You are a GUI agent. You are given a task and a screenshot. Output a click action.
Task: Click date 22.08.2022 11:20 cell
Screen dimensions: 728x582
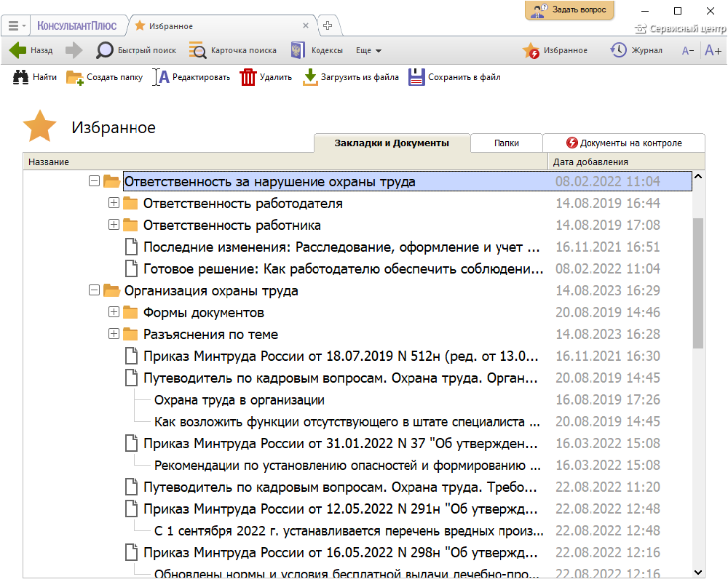coord(608,487)
